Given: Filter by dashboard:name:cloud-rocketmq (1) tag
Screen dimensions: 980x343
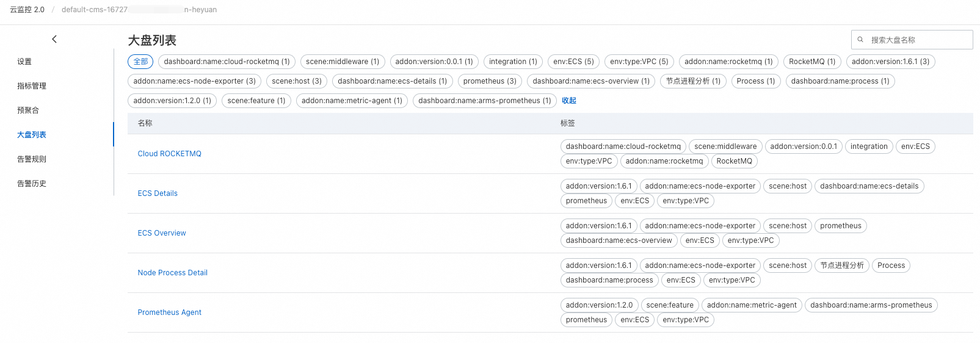Looking at the screenshot, I should pyautogui.click(x=227, y=62).
